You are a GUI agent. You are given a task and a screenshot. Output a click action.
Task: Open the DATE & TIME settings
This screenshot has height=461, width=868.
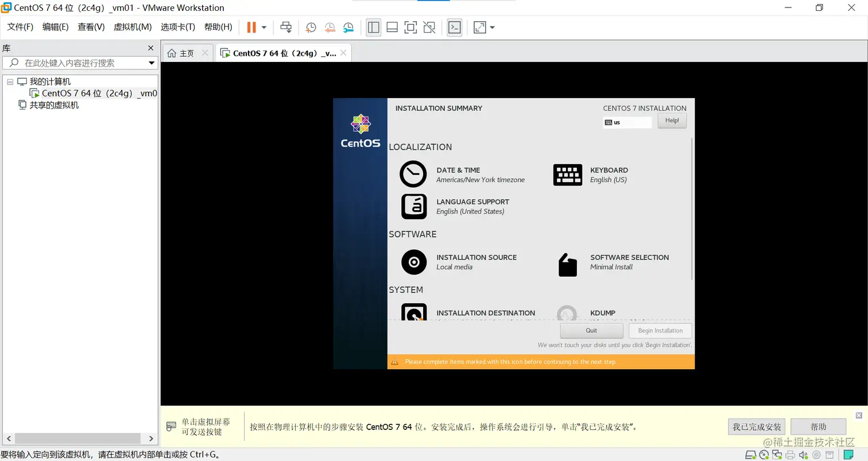pos(462,174)
